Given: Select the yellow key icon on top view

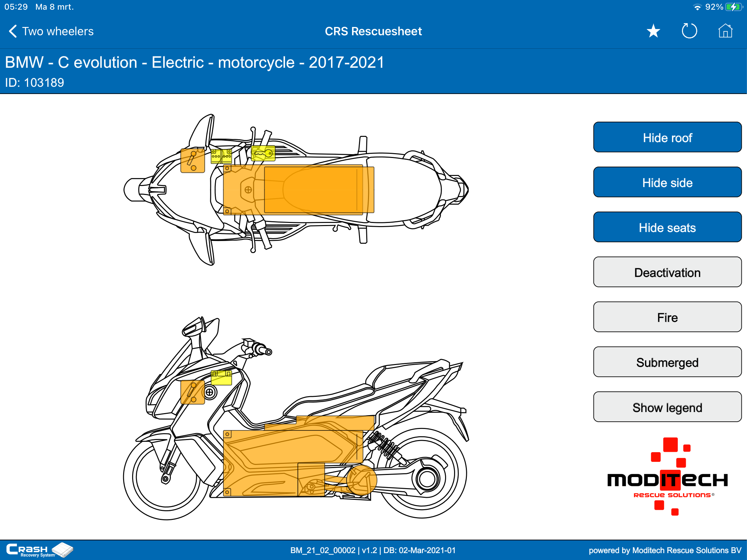Looking at the screenshot, I should click(x=263, y=153).
